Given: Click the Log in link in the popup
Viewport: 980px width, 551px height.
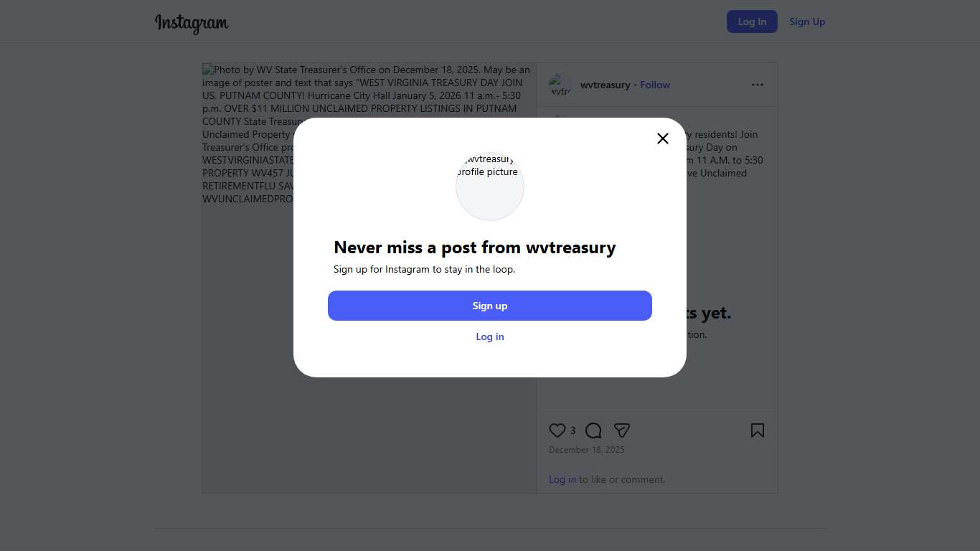Looking at the screenshot, I should click(x=490, y=336).
